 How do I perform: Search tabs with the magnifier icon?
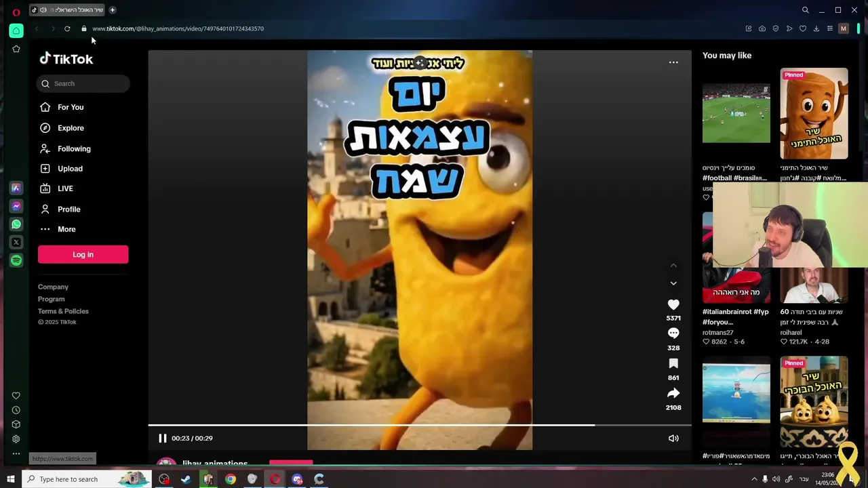(x=806, y=10)
